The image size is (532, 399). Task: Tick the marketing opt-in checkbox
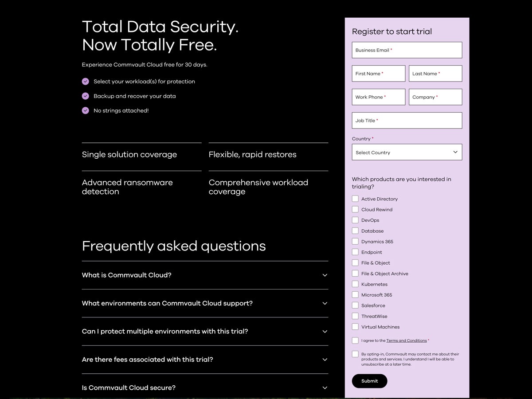(355, 354)
